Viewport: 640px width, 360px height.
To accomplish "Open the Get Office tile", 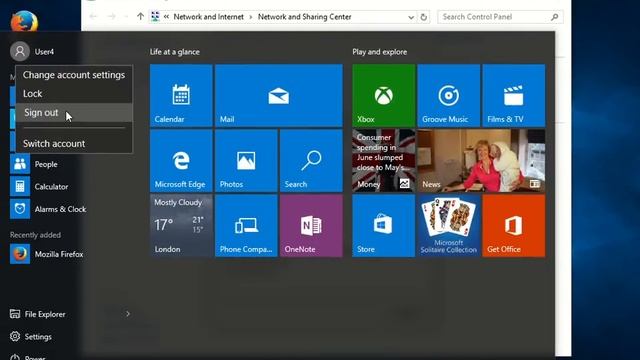I will [513, 225].
